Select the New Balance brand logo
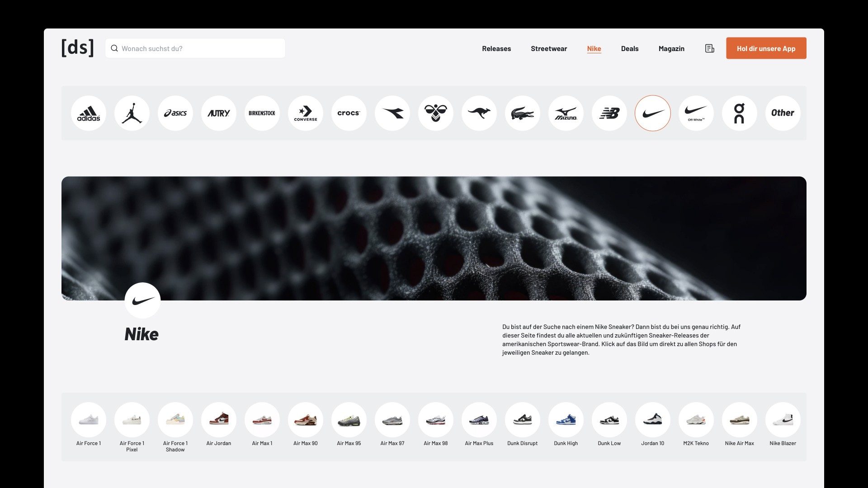The width and height of the screenshot is (868, 488). pyautogui.click(x=609, y=113)
